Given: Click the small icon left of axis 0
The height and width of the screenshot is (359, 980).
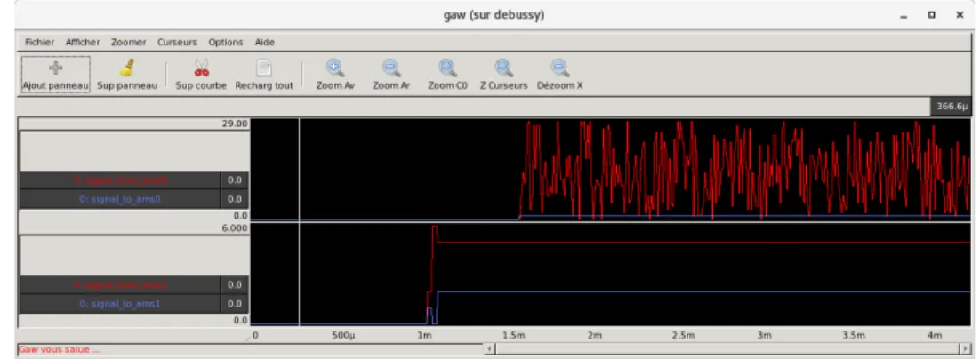Looking at the screenshot, I should pos(247,337).
